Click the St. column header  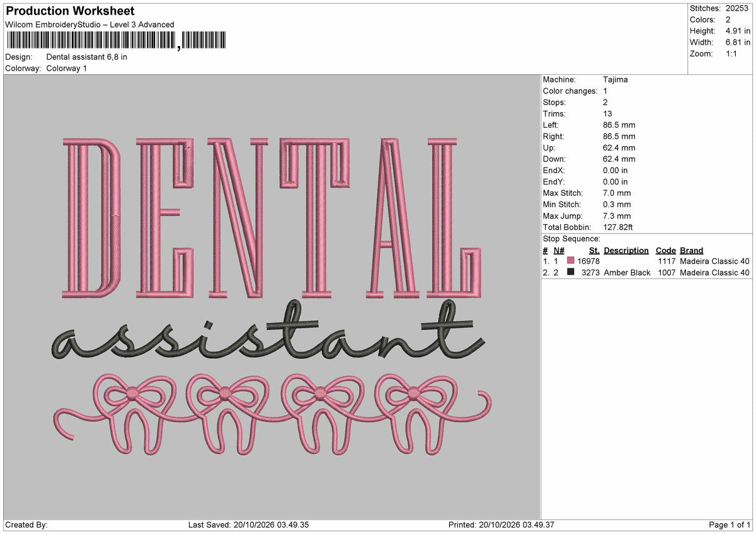click(594, 250)
